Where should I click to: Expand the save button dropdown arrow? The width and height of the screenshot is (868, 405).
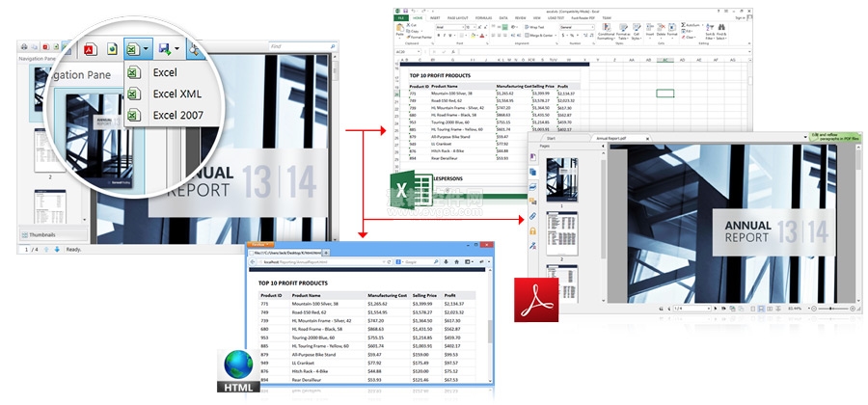point(176,49)
